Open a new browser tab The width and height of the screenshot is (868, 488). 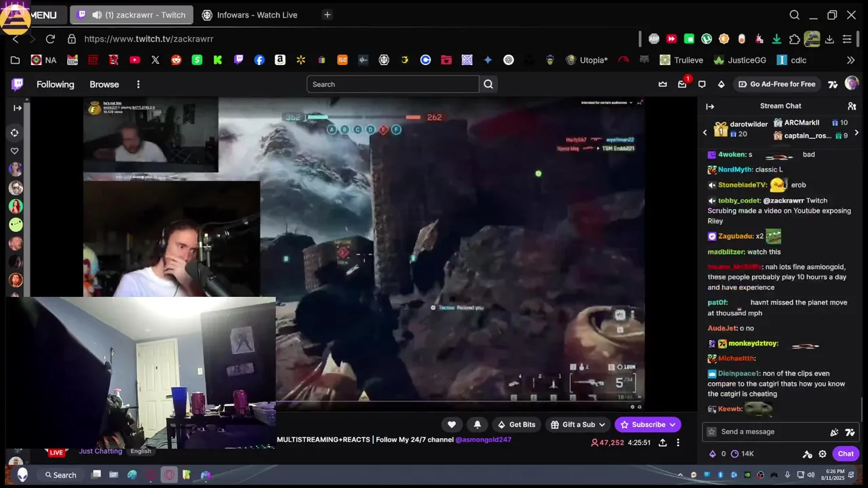[x=327, y=14]
